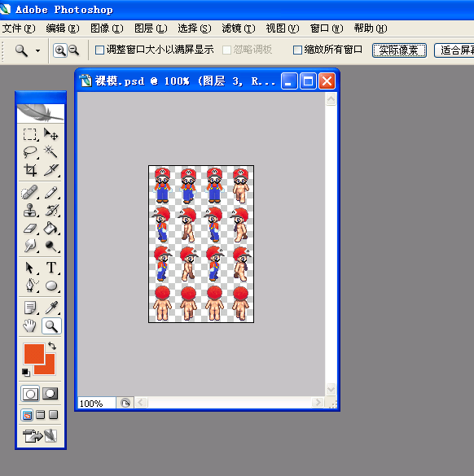Click the 实际像素 button
Screen dimensions: 474x476
coord(399,50)
